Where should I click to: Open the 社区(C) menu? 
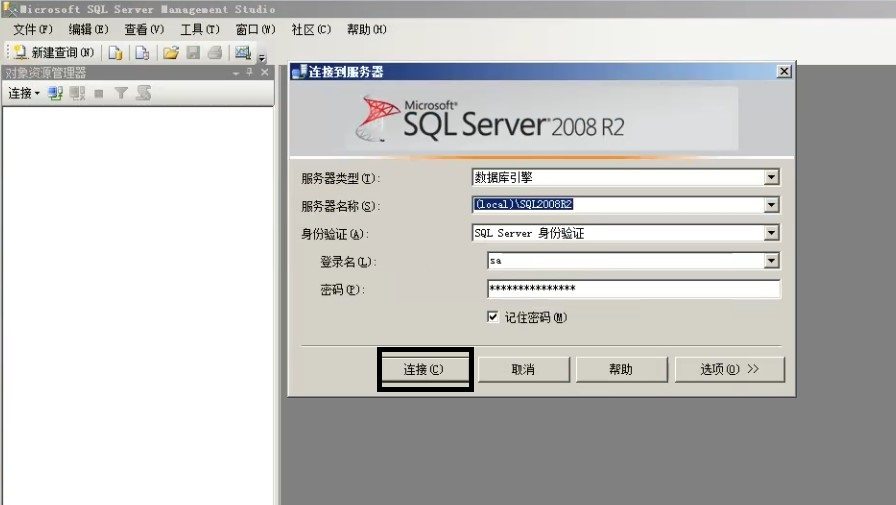tap(311, 30)
